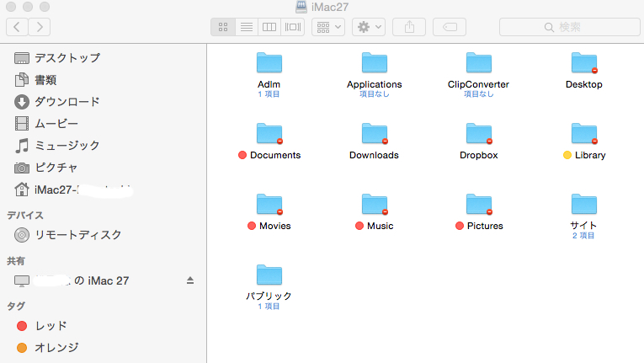Select the shared iMac 27 computer

72,280
